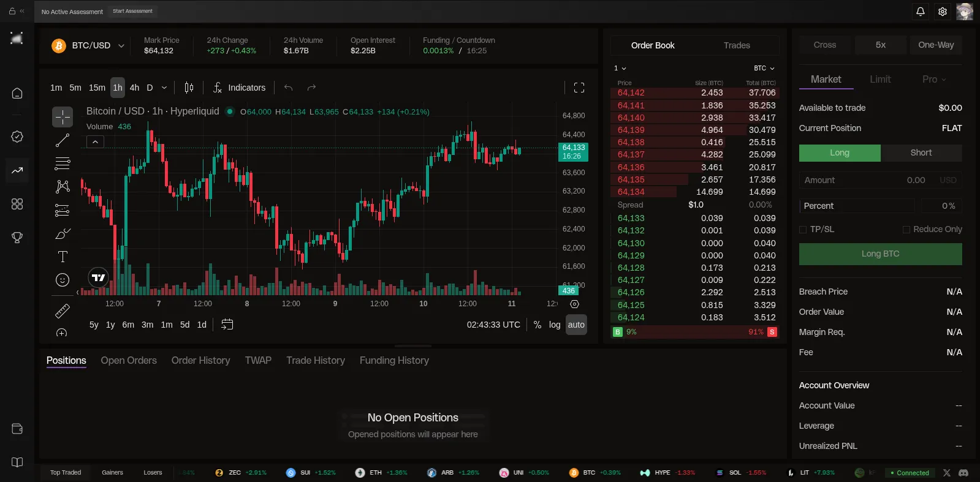Open the BTC/USD pair selector dropdown
Image resolution: width=980 pixels, height=482 pixels.
point(88,46)
